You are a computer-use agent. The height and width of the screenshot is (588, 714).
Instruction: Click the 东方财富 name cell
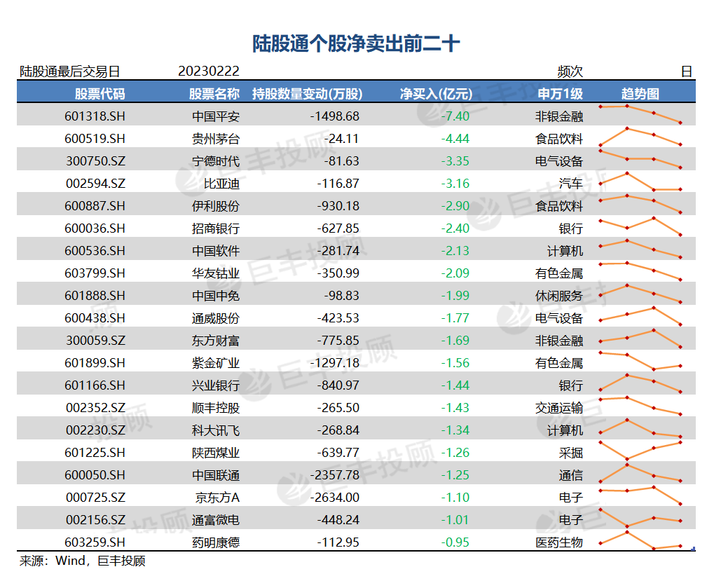pos(215,340)
